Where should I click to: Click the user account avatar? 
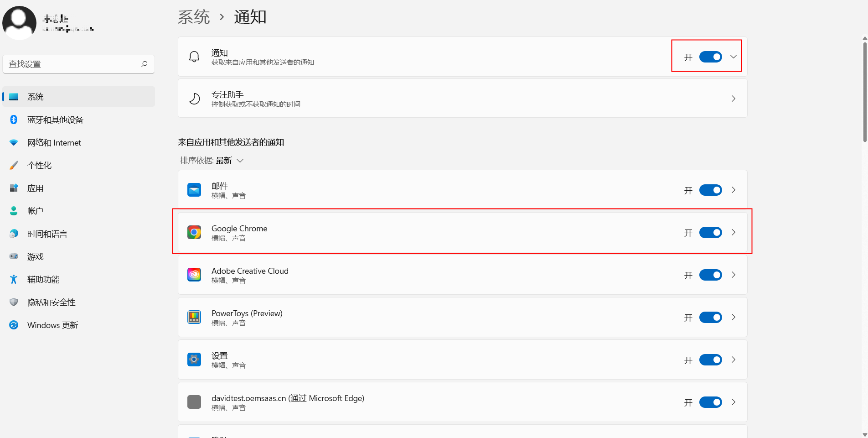[x=19, y=22]
